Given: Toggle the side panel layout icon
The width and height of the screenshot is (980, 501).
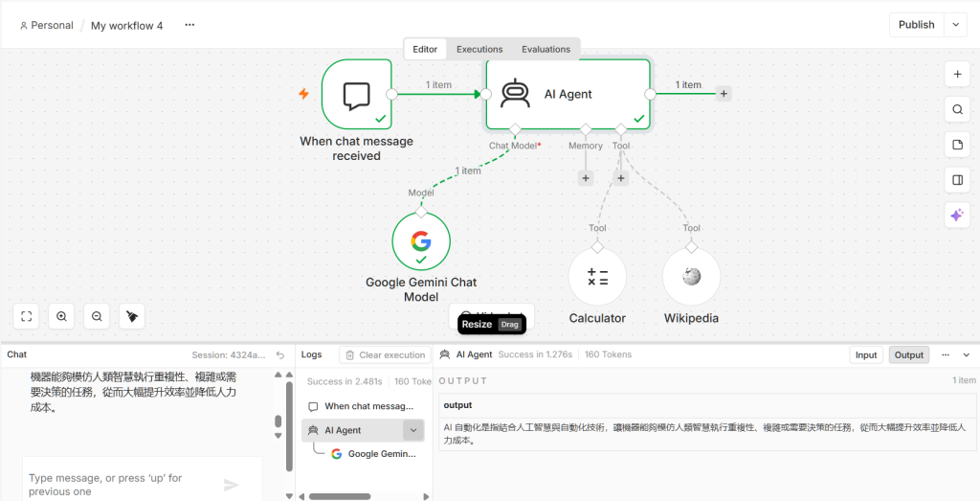Looking at the screenshot, I should 957,180.
